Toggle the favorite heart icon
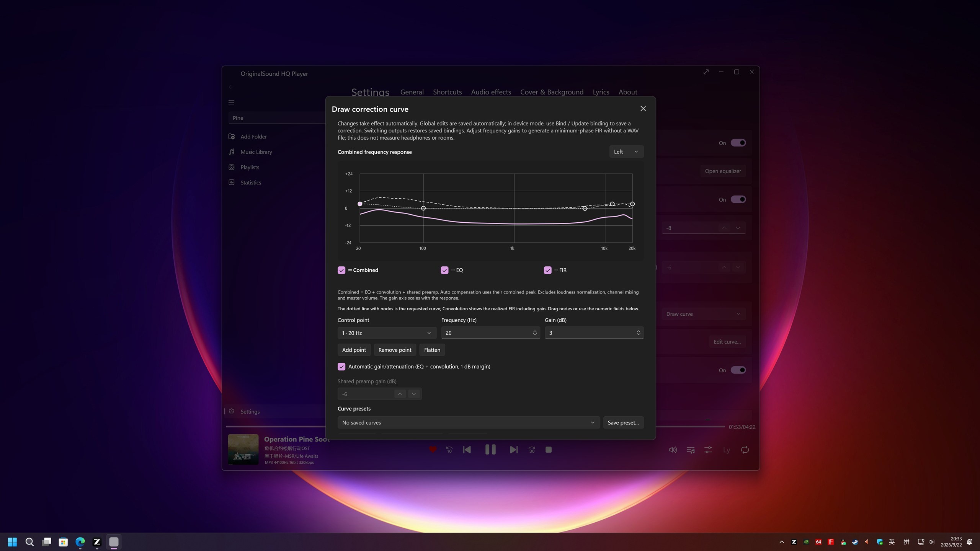980x551 pixels. click(x=433, y=450)
